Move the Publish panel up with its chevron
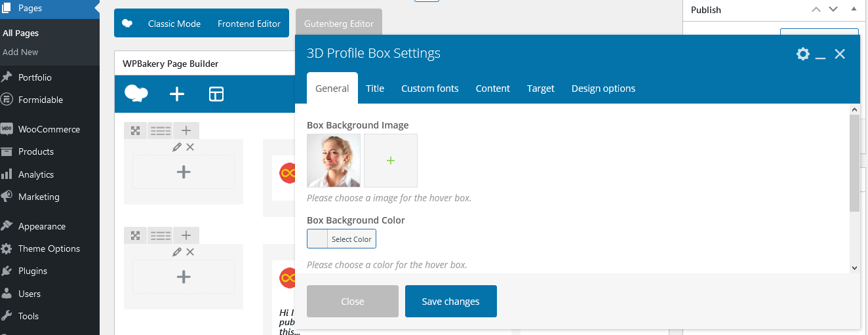The image size is (868, 335). click(816, 9)
